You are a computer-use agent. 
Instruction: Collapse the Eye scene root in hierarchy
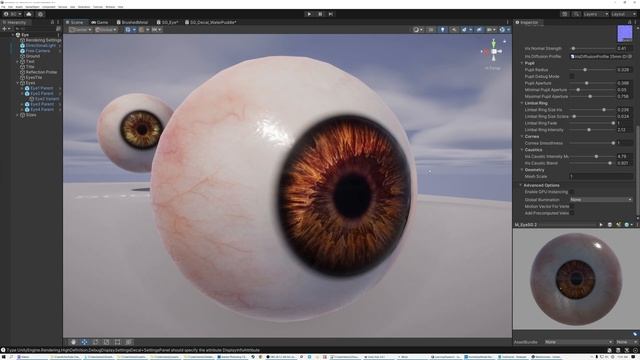13,35
